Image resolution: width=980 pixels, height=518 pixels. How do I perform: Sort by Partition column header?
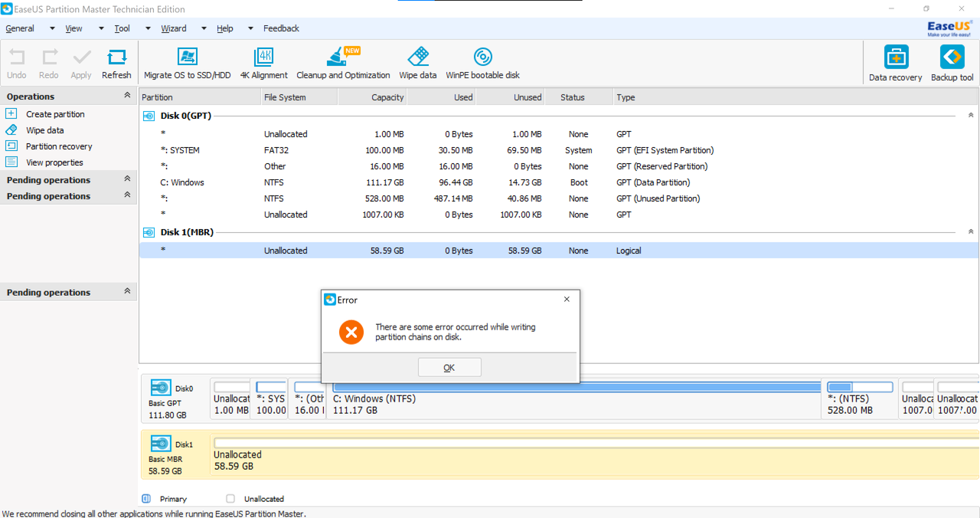[x=200, y=97]
